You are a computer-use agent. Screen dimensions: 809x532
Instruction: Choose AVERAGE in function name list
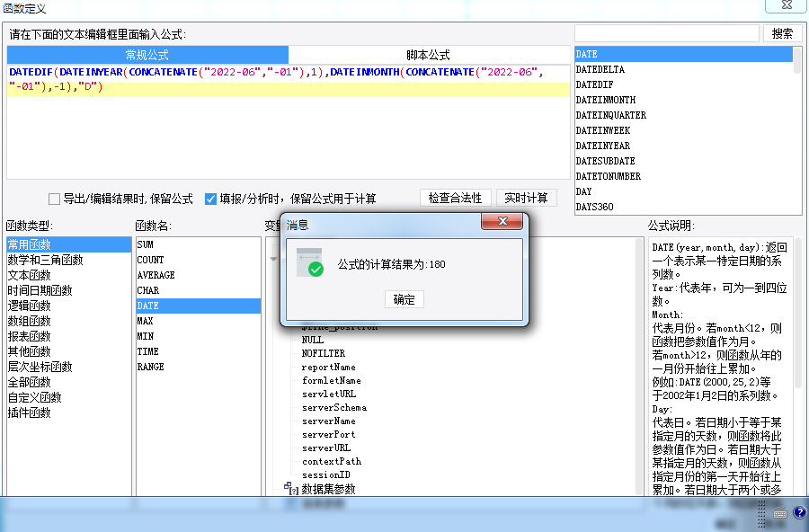199,275
